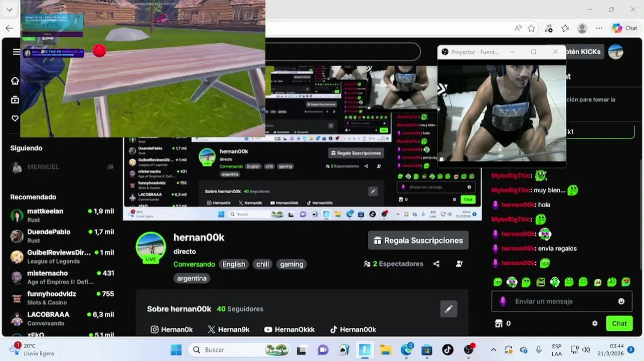Image resolution: width=644 pixels, height=361 pixels.
Task: Open YouTube HernanOkkk link
Action: click(289, 329)
